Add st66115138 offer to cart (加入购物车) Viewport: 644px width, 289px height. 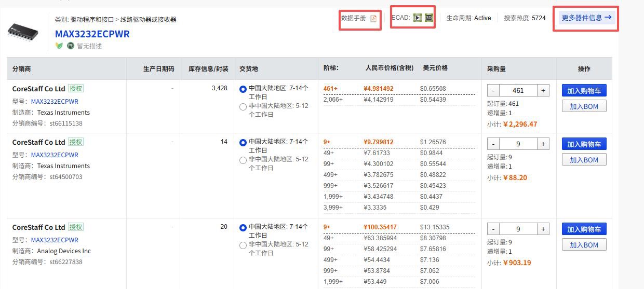tap(584, 91)
